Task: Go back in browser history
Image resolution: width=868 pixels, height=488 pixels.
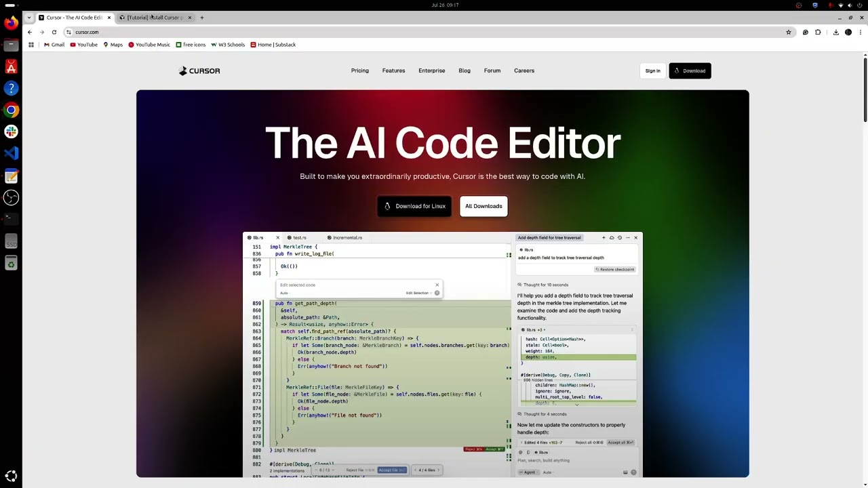Action: click(29, 32)
